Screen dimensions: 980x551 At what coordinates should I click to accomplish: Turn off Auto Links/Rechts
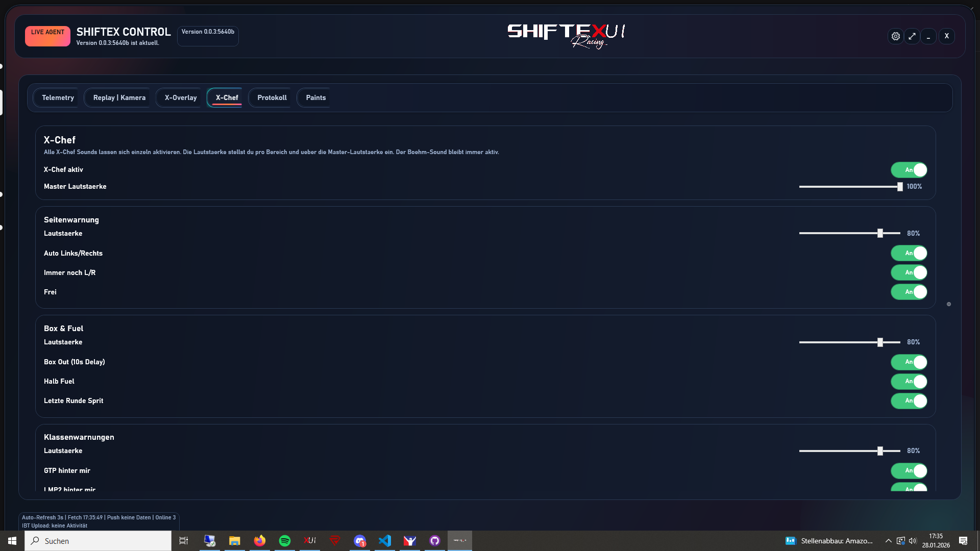click(x=909, y=253)
